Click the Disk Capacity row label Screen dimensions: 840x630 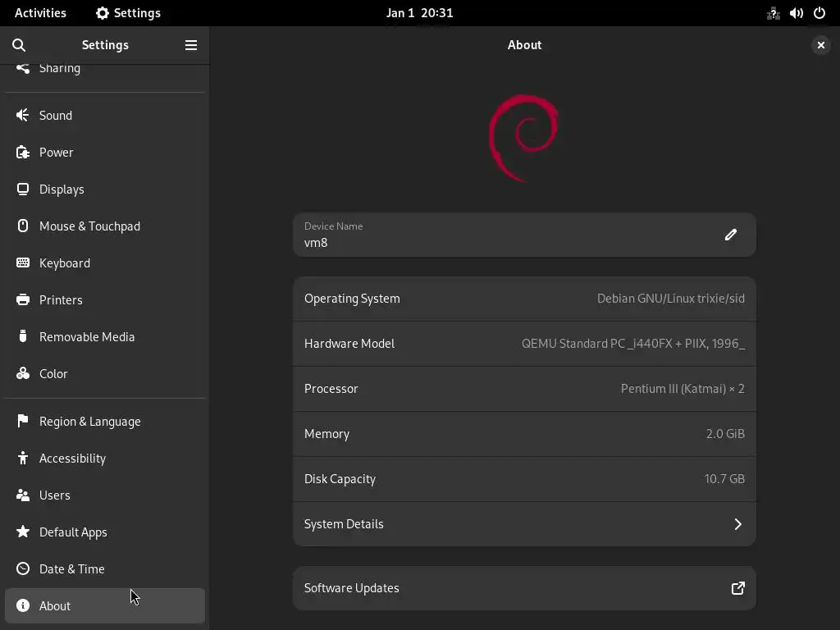coord(340,479)
